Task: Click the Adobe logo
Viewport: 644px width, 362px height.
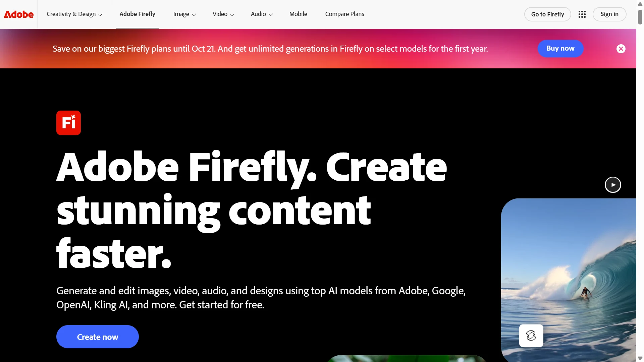Action: [x=18, y=14]
